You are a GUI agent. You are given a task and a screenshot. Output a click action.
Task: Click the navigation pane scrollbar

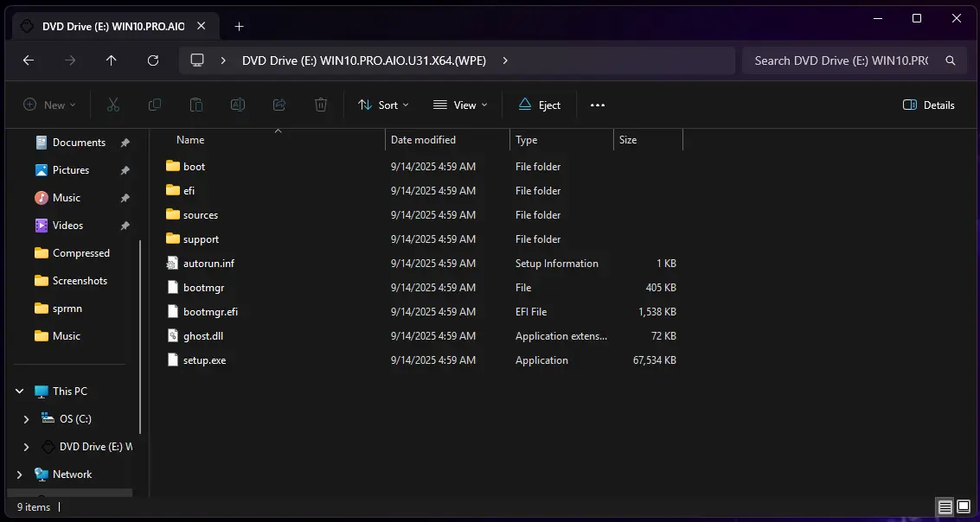click(x=140, y=337)
